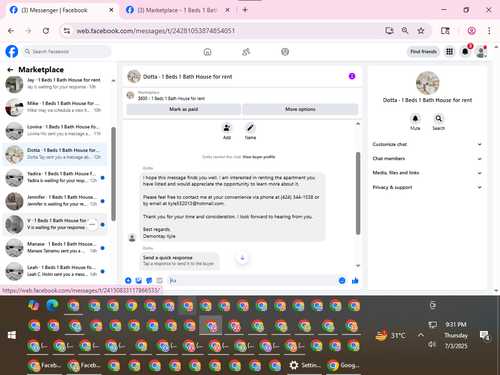Show hidden system tray icons chevron
Image resolution: width=500 pixels, height=375 pixels.
(421, 335)
